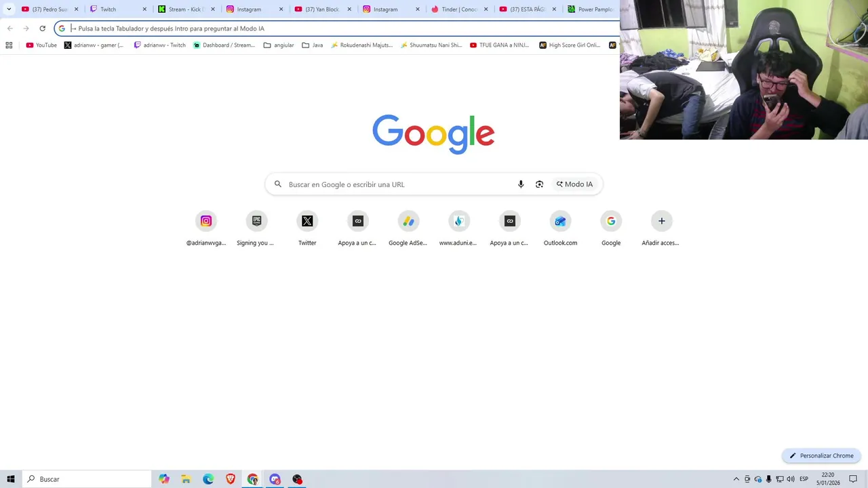Open Brave browser from the taskbar
868x488 pixels.
pyautogui.click(x=231, y=479)
